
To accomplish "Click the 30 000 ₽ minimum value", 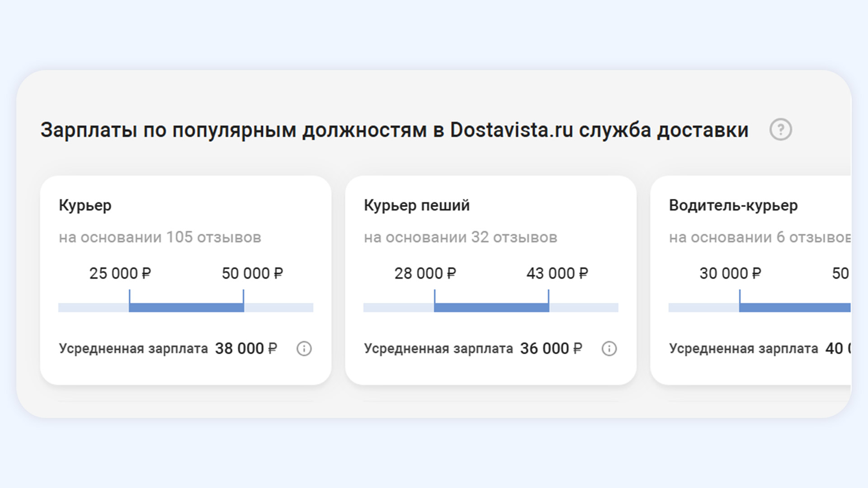I will 730,273.
